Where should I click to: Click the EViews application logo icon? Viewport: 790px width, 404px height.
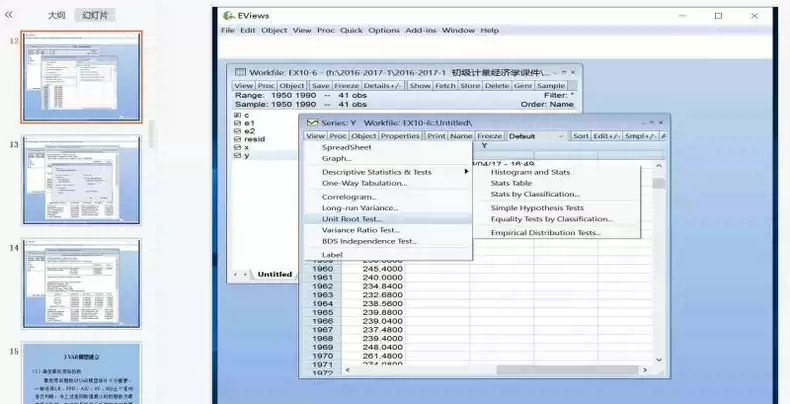(x=229, y=16)
